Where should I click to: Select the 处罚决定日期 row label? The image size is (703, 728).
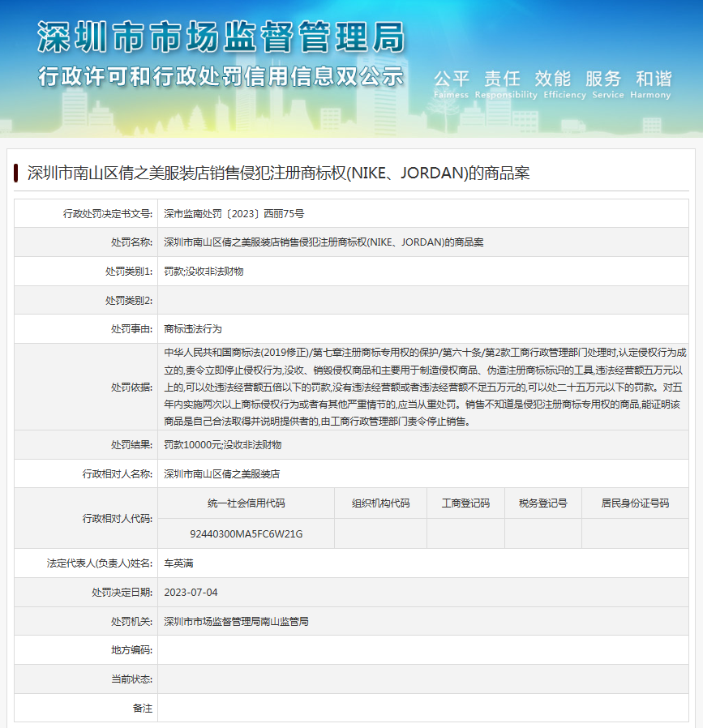[x=122, y=593]
